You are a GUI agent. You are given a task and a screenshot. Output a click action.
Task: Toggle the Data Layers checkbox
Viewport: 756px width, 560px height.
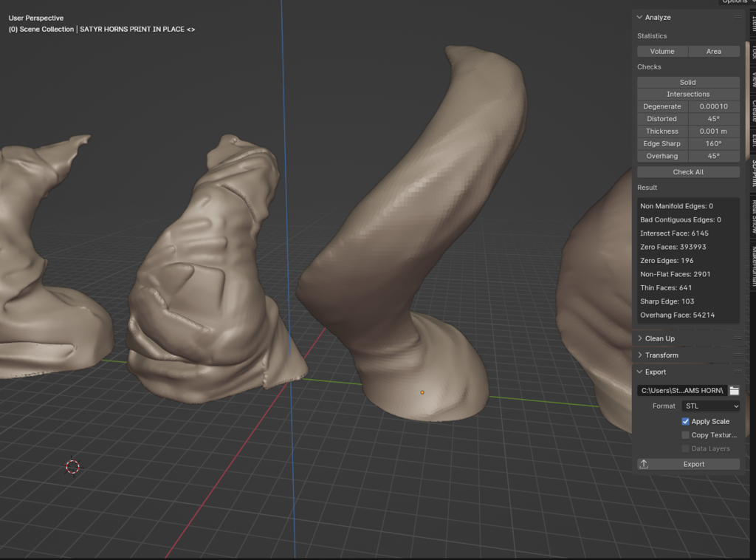pos(686,448)
